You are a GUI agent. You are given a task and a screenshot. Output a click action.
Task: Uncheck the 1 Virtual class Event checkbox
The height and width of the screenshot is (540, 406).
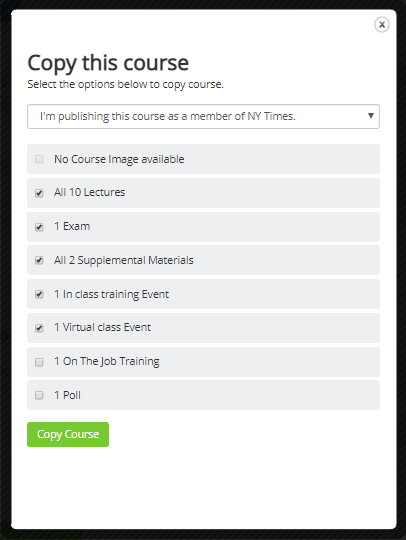[39, 328]
